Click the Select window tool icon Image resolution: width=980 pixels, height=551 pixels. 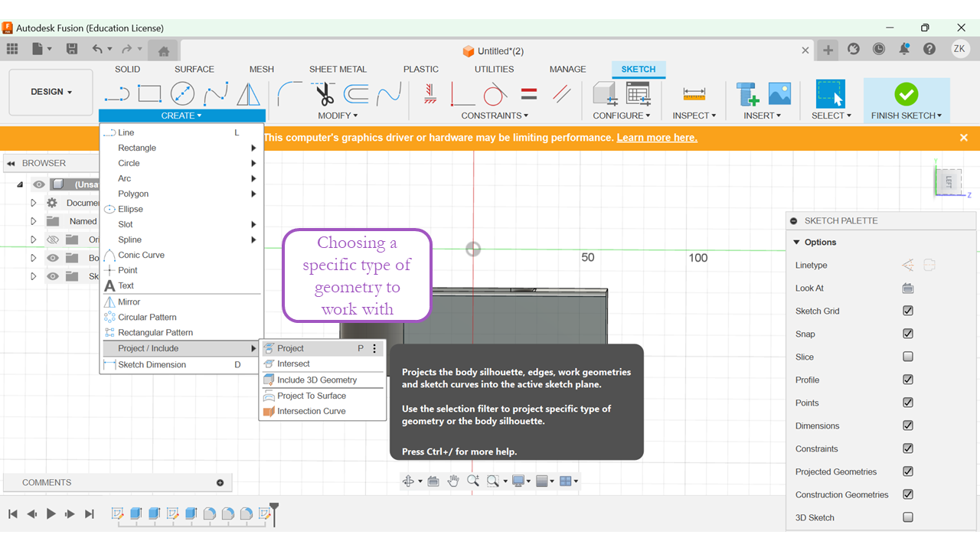coord(831,94)
